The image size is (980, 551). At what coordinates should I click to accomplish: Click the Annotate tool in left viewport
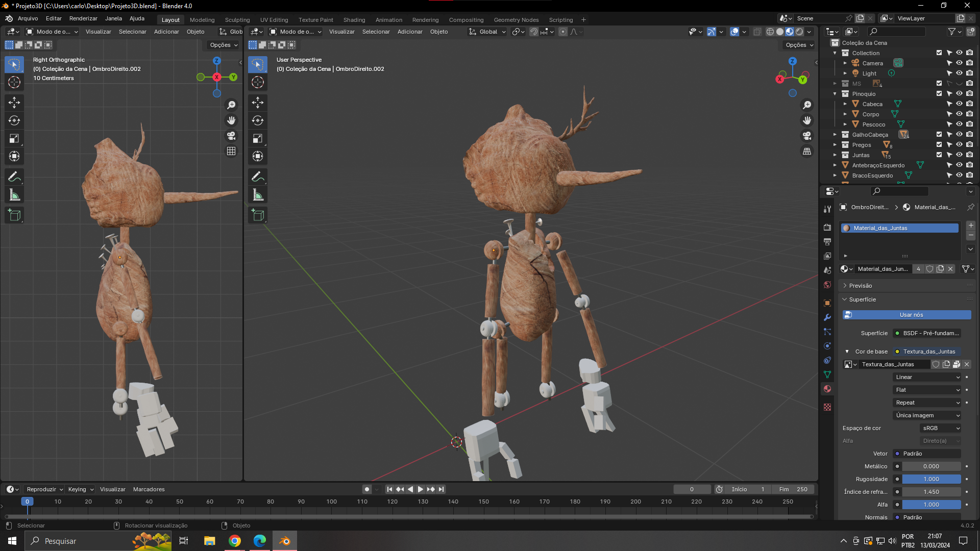coord(14,177)
